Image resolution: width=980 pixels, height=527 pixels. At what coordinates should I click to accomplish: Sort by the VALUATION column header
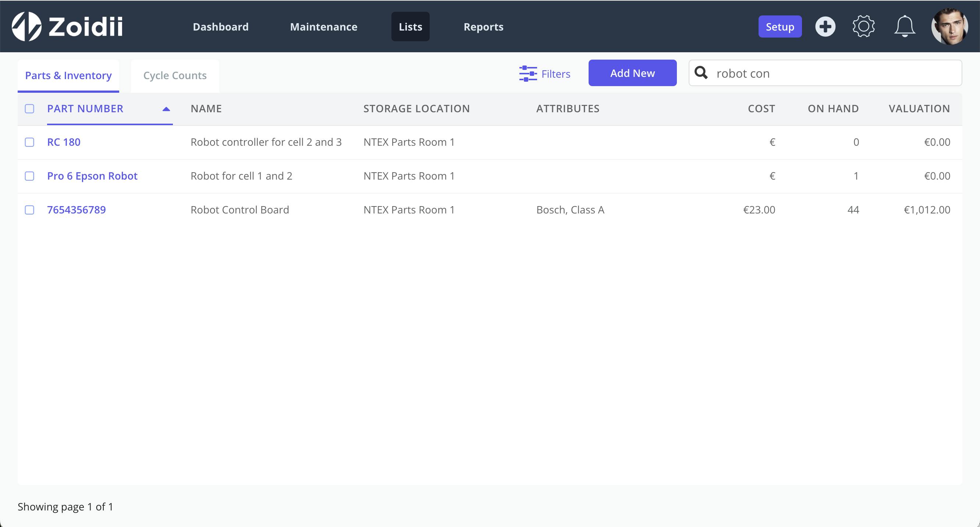click(919, 109)
